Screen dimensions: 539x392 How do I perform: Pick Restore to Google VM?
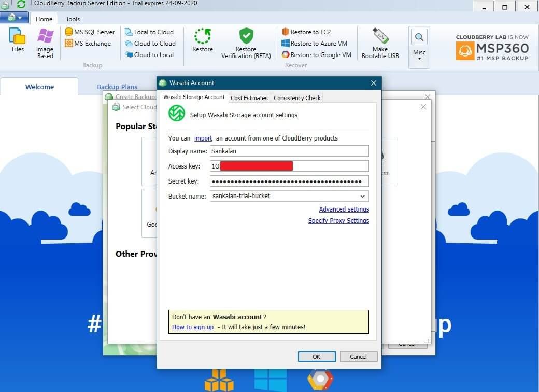316,54
